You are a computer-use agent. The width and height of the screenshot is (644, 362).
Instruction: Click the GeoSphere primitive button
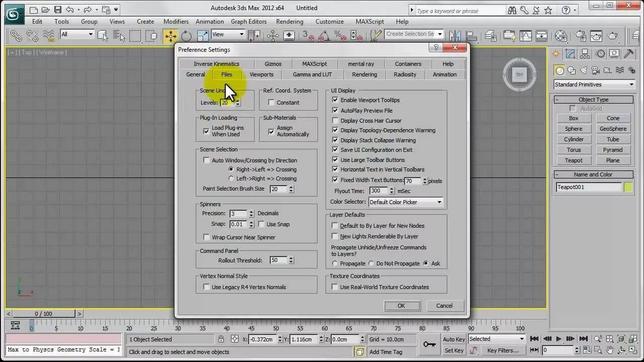tap(613, 129)
